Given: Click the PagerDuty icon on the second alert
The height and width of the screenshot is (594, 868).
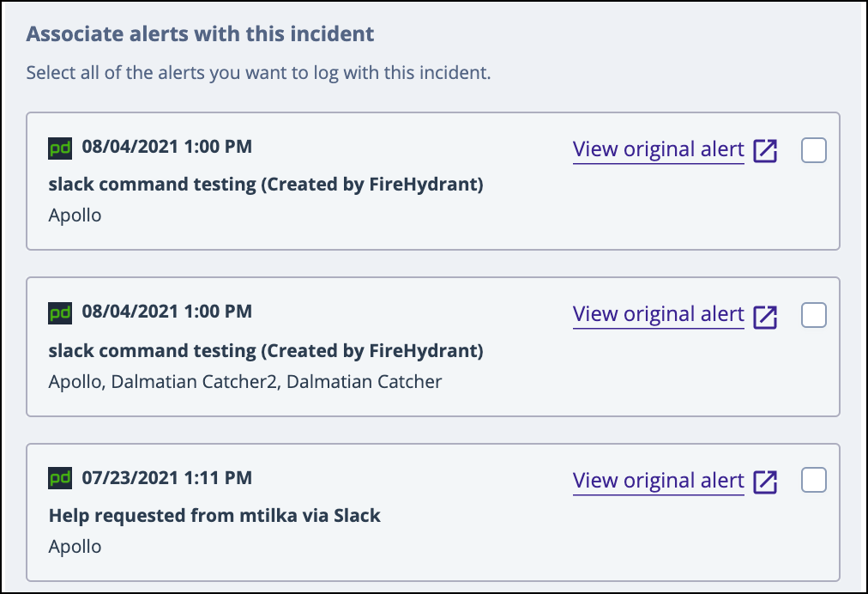Looking at the screenshot, I should click(x=59, y=314).
